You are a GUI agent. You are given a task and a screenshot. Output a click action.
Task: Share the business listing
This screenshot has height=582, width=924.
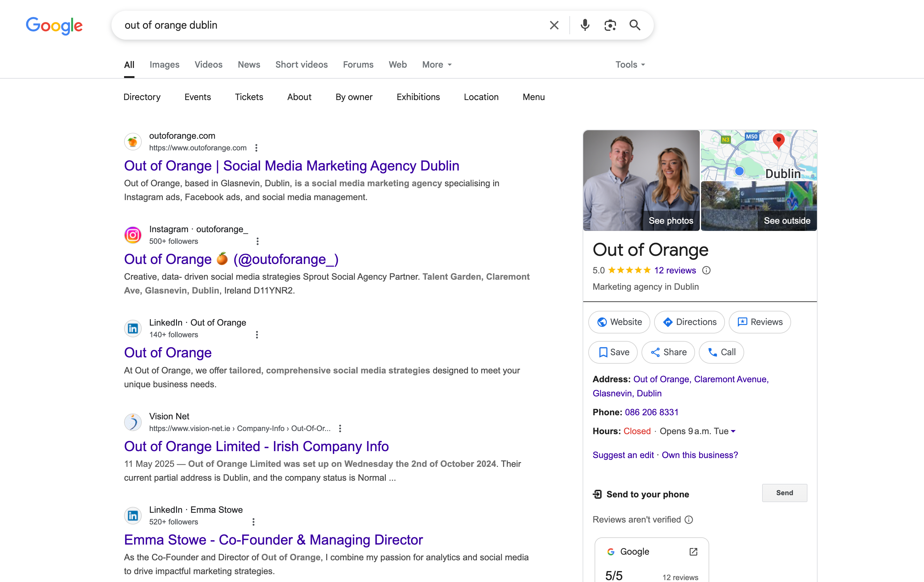click(668, 352)
